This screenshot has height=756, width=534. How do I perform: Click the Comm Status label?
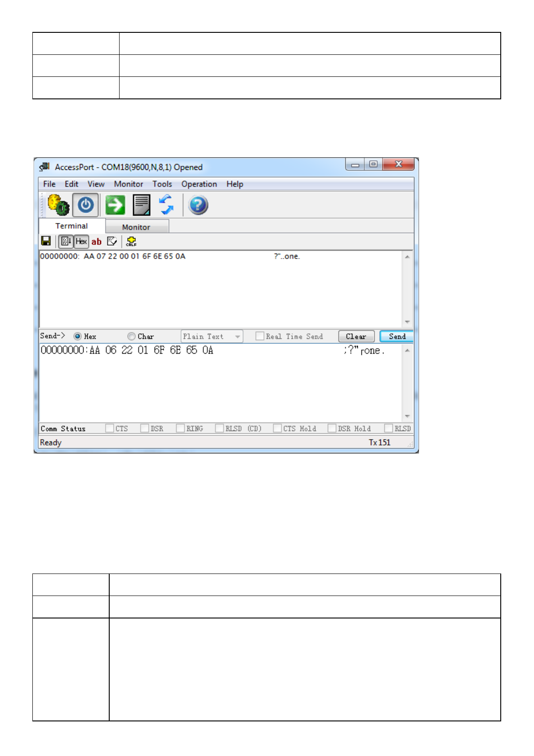(x=63, y=429)
